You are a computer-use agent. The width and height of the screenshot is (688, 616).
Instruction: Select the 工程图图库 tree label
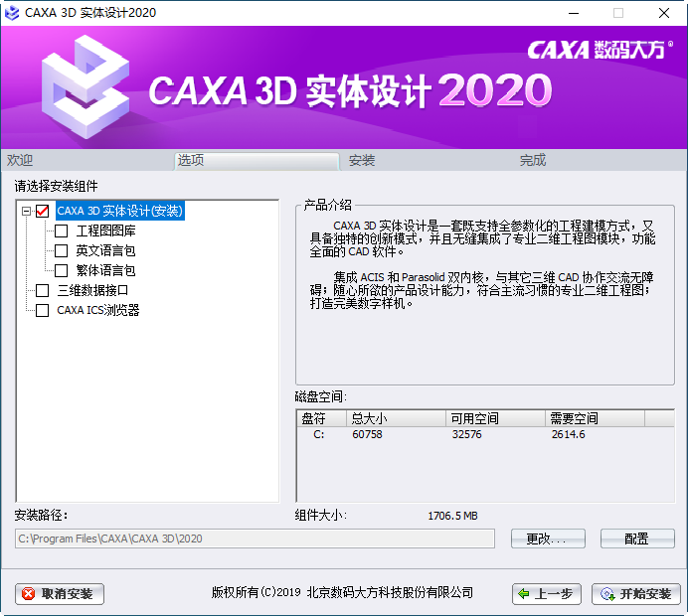105,231
